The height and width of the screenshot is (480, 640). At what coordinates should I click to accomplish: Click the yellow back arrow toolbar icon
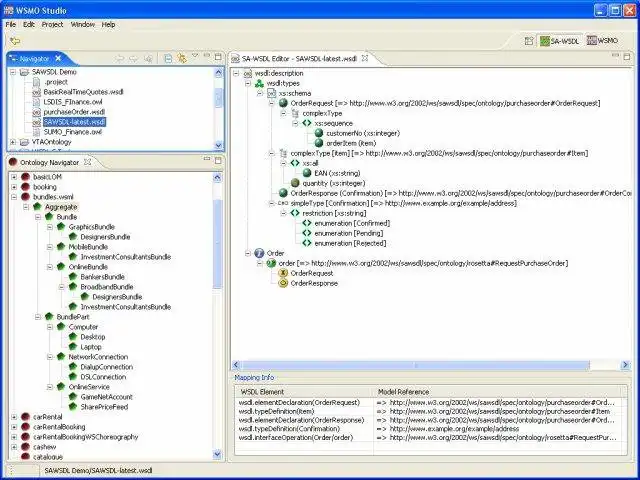click(x=15, y=41)
